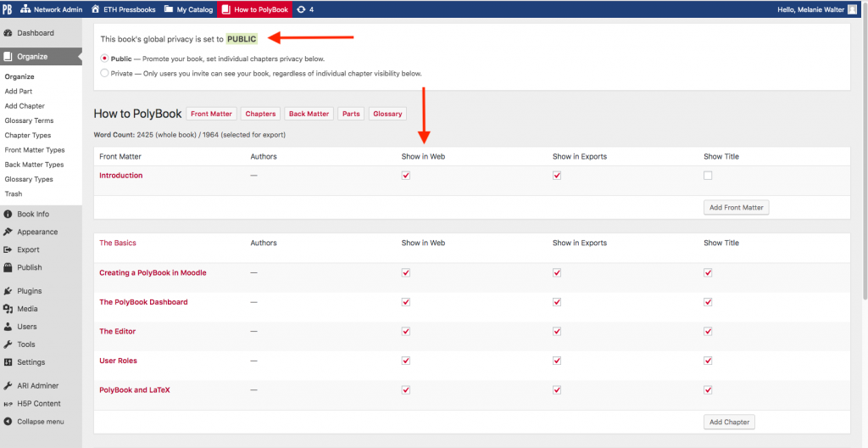Open The Basics part link

coord(117,243)
